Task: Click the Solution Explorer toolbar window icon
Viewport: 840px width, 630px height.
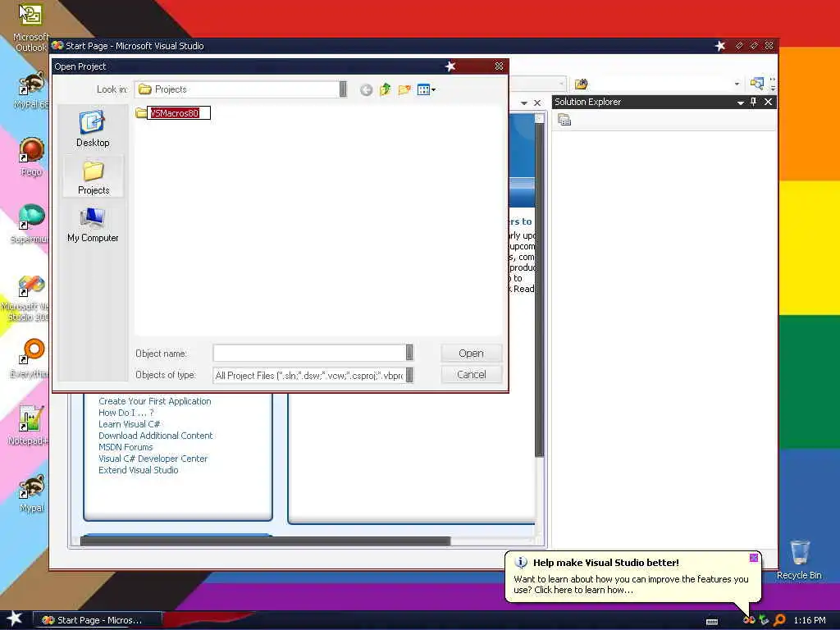Action: click(756, 84)
